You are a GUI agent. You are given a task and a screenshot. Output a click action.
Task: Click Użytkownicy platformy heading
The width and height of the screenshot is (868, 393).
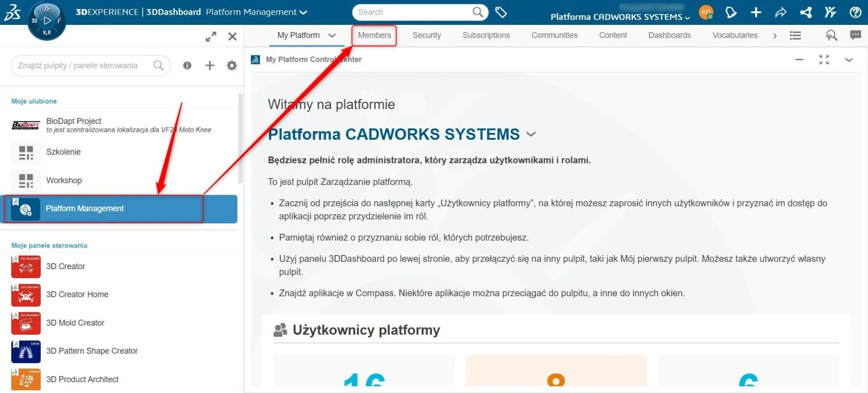(366, 330)
